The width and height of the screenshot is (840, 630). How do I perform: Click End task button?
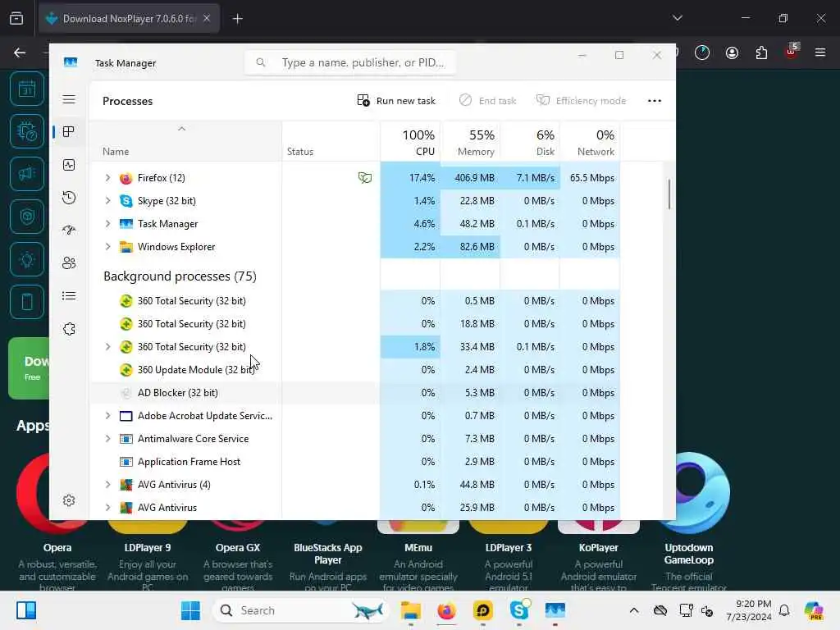488,101
